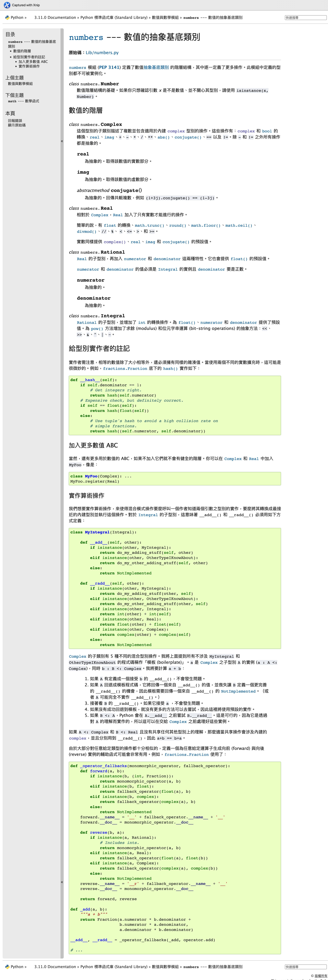Open the pow() link
328x980 pixels.
click(x=97, y=329)
